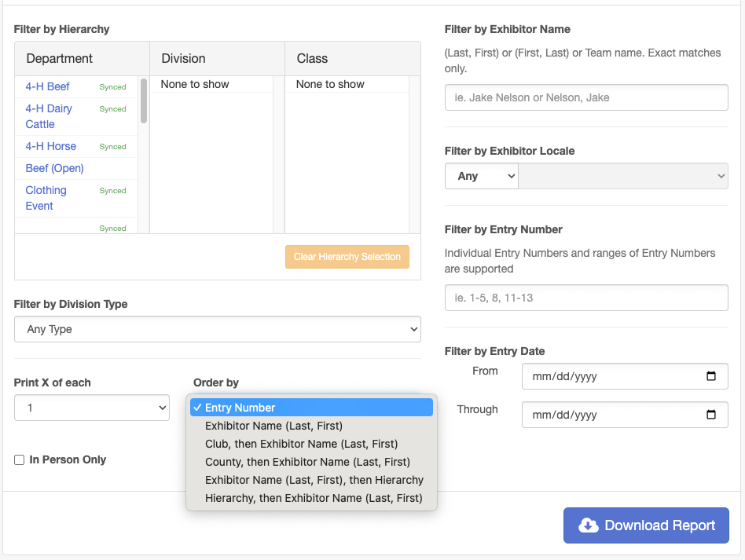Focus the Exhibitor Name text field
This screenshot has height=560, width=745.
(x=586, y=97)
